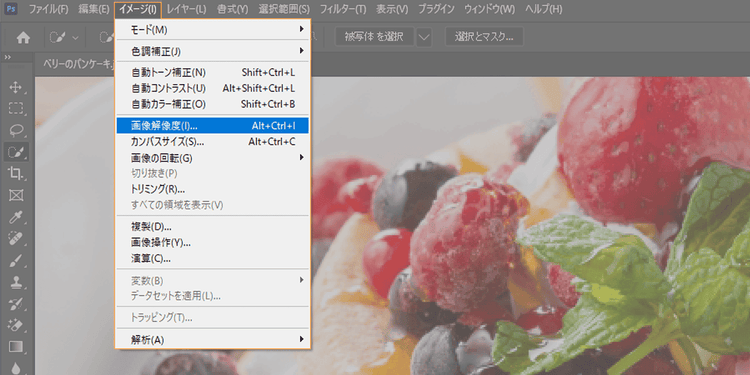This screenshot has width=750, height=375.
Task: Choose 複製(D)... menu item
Action: pos(213,226)
